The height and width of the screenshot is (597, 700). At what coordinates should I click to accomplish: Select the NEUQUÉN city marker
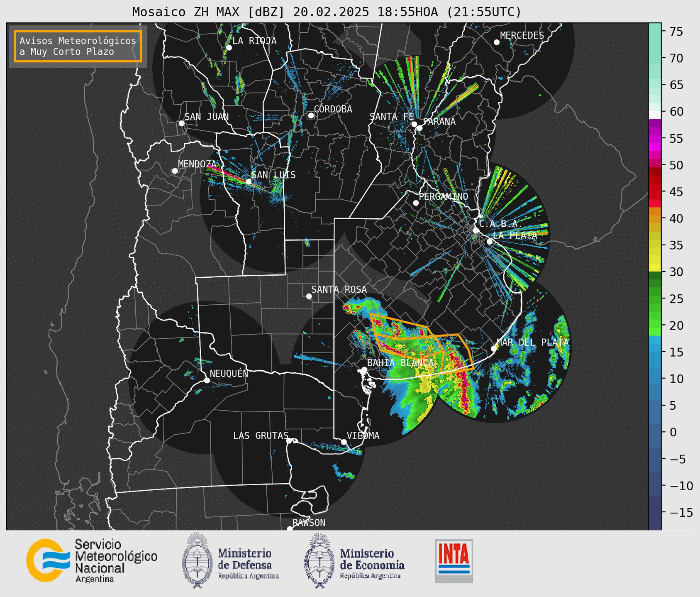pos(207,380)
